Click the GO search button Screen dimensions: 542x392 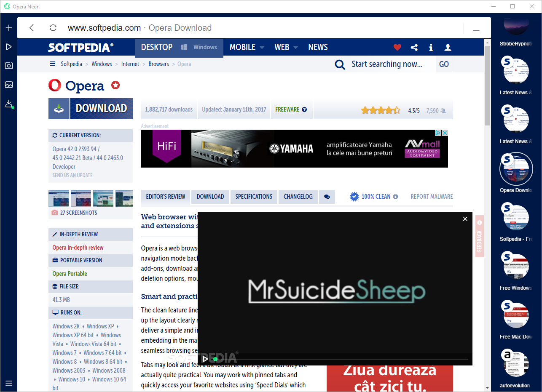tap(444, 64)
